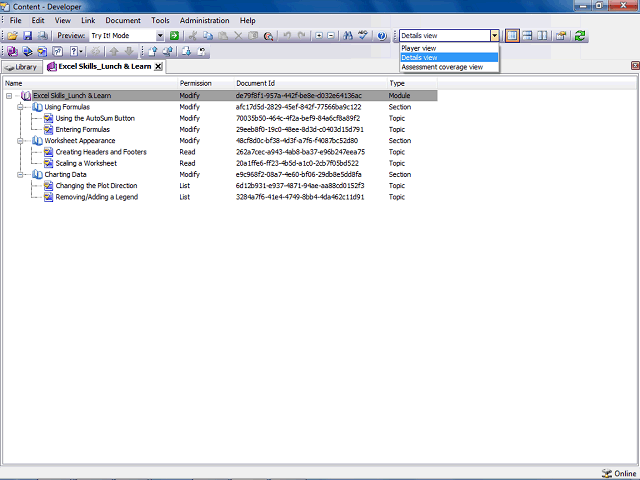Sort by the Type column header

(412, 83)
